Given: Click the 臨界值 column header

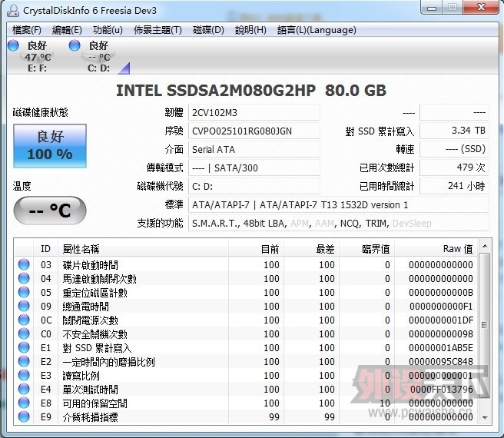Looking at the screenshot, I should pos(366,249).
